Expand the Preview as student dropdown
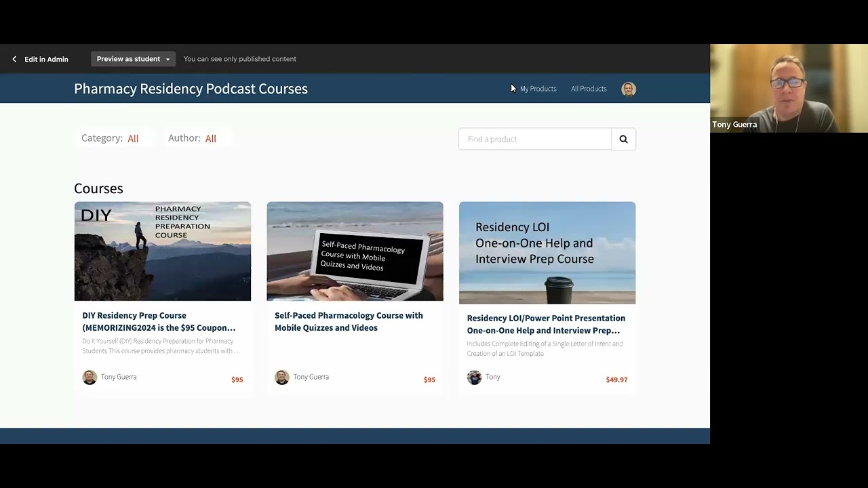Screen dimensions: 868x488 pyautogui.click(x=134, y=59)
